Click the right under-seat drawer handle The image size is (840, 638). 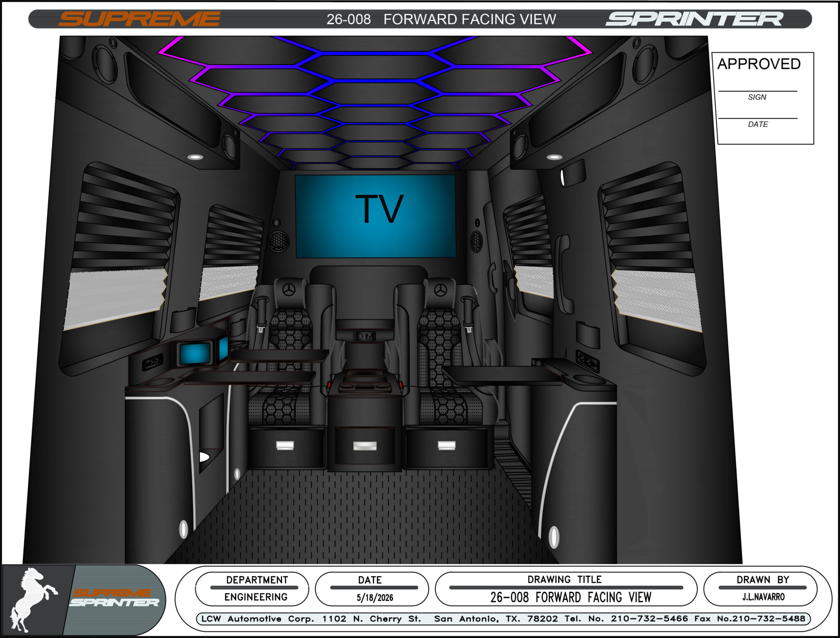[447, 445]
